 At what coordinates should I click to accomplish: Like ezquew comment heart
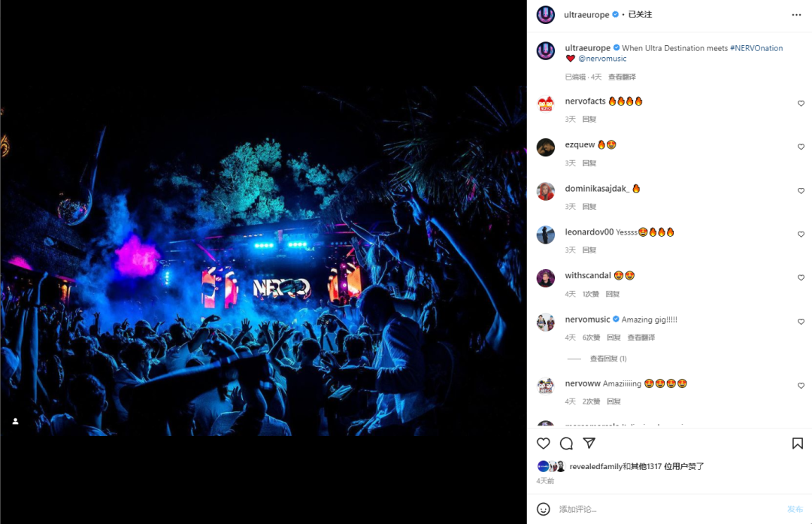click(x=801, y=147)
